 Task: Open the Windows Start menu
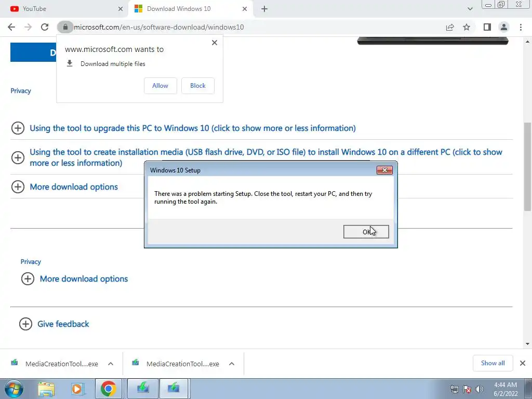pos(14,389)
